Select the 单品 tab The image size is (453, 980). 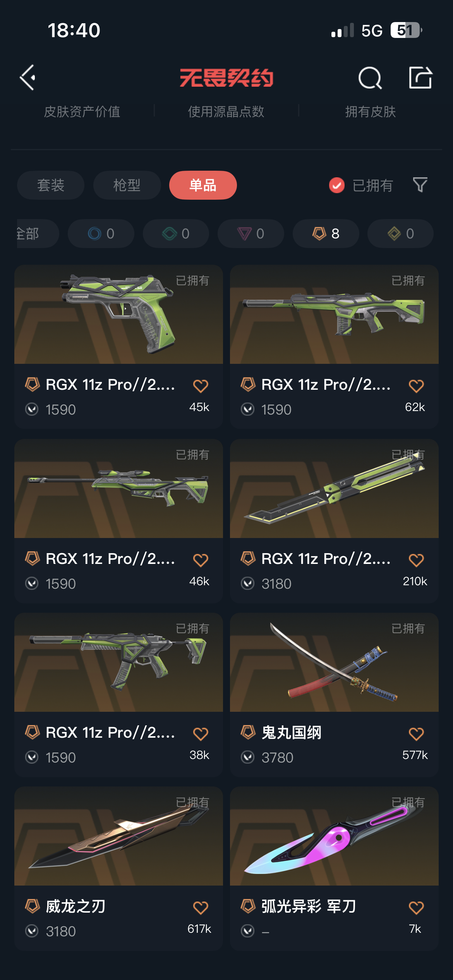[203, 185]
